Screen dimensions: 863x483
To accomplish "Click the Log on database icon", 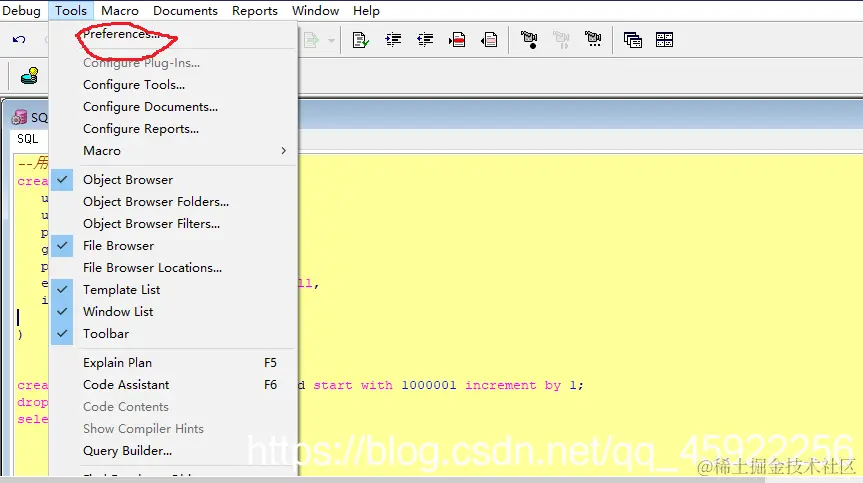I will [29, 76].
